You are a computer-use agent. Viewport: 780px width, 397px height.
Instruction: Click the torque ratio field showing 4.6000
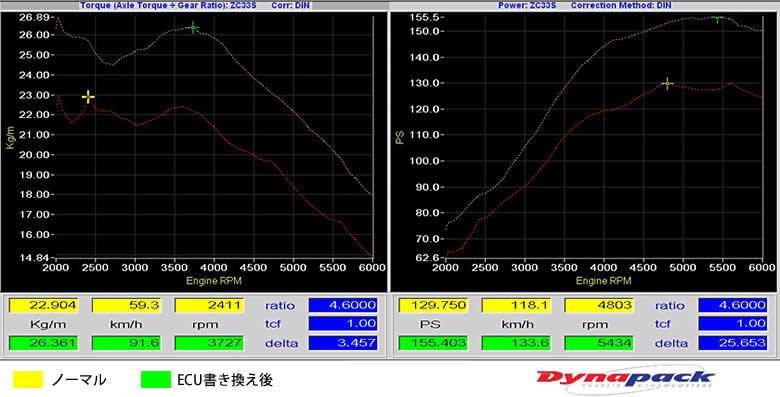[343, 305]
